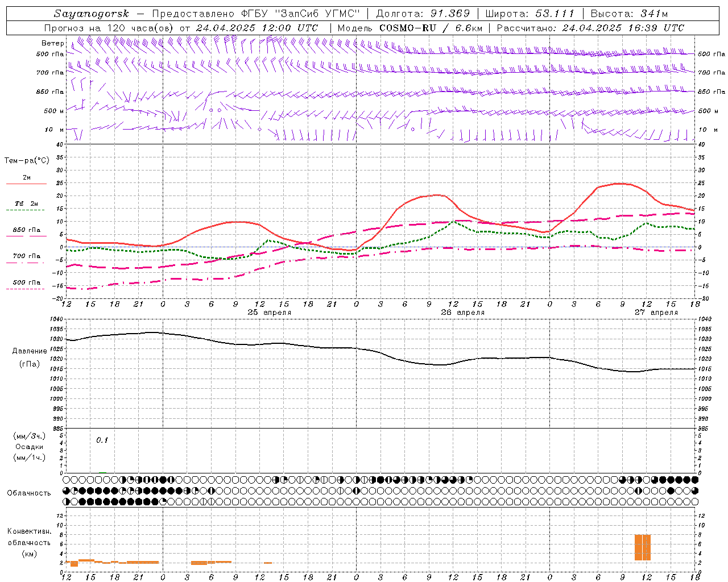Click the '700 гПа' temperature legend entry
The width and height of the screenshot is (728, 582).
point(27,256)
